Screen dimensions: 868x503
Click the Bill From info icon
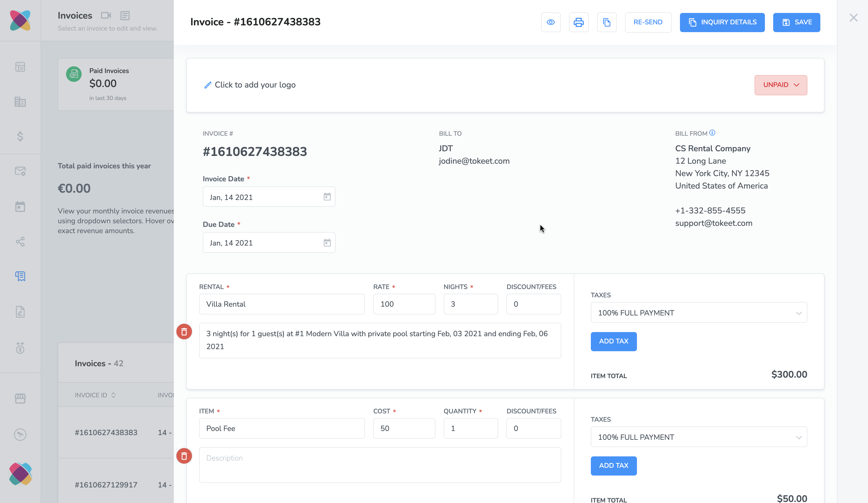point(712,133)
